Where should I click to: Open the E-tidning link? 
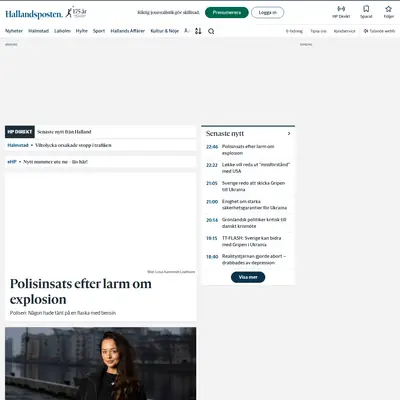[294, 31]
